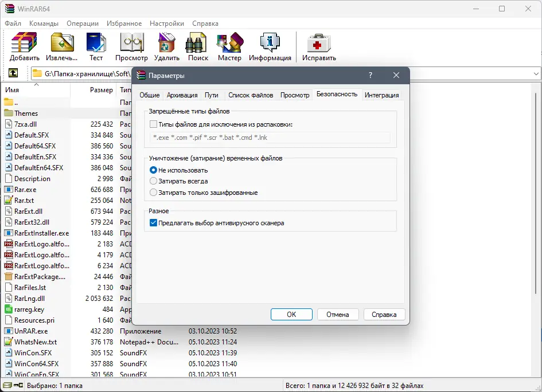
Task: Open the Справка menu in menu bar
Action: [x=205, y=23]
